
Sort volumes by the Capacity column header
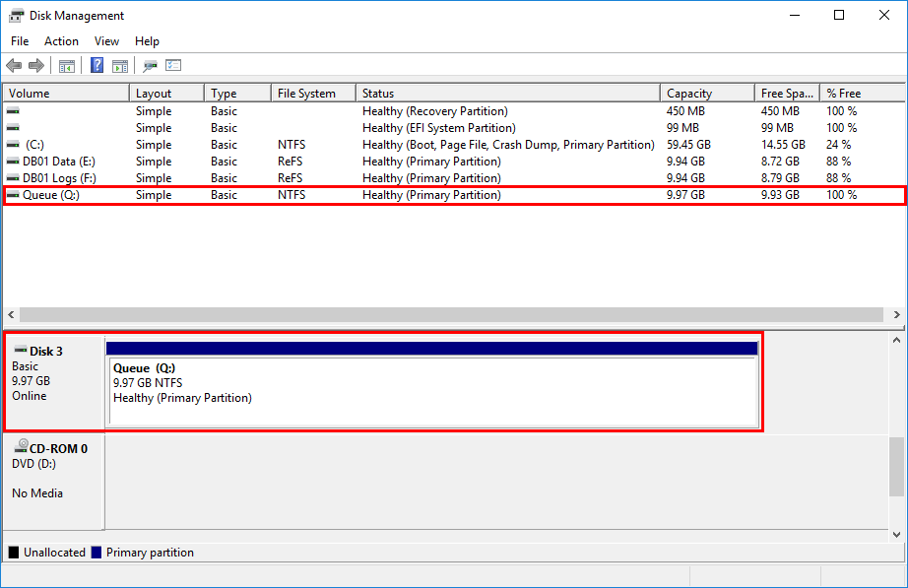(x=693, y=92)
